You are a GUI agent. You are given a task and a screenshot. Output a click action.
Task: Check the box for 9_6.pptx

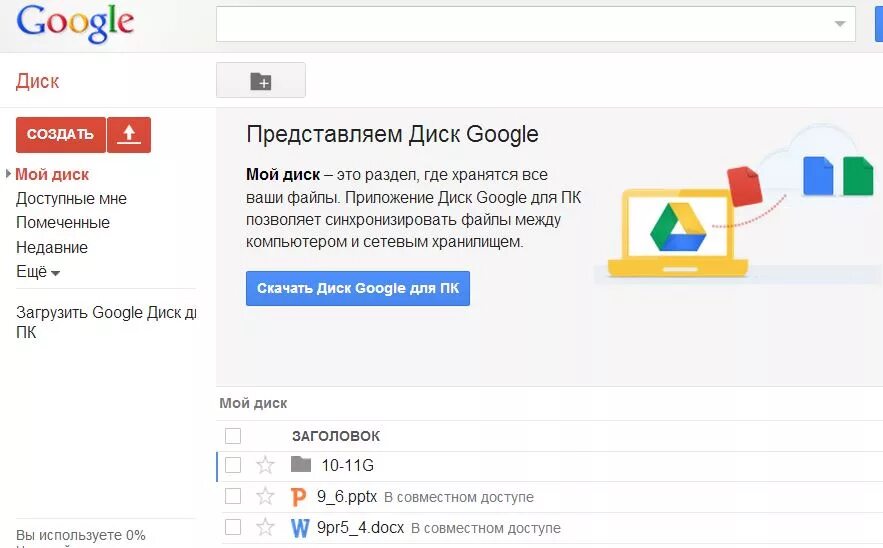[x=233, y=496]
